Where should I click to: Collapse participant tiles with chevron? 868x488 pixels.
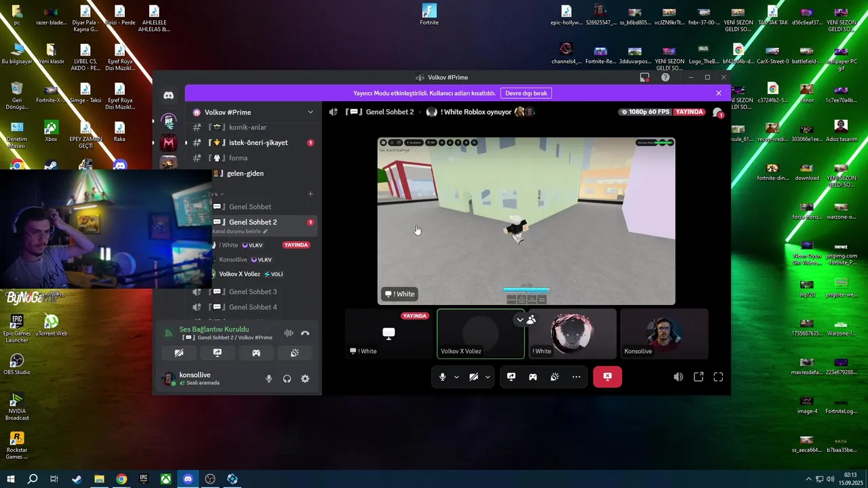pyautogui.click(x=520, y=320)
